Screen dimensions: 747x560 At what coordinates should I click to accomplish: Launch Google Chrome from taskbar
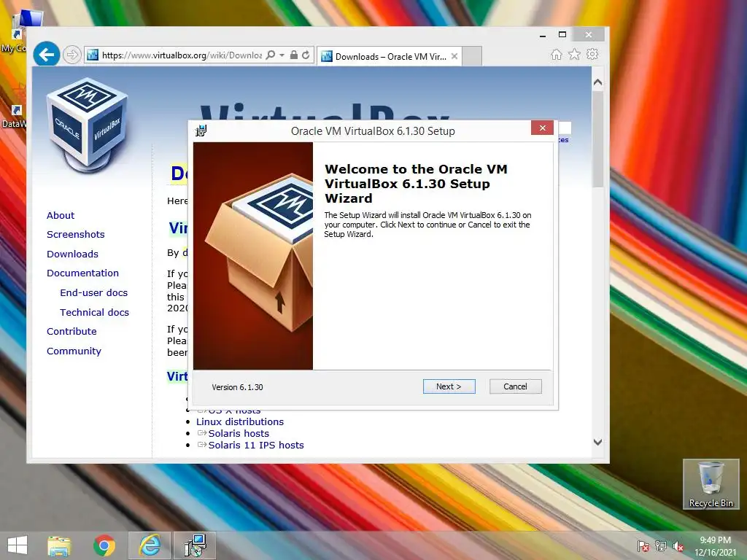coord(104,545)
